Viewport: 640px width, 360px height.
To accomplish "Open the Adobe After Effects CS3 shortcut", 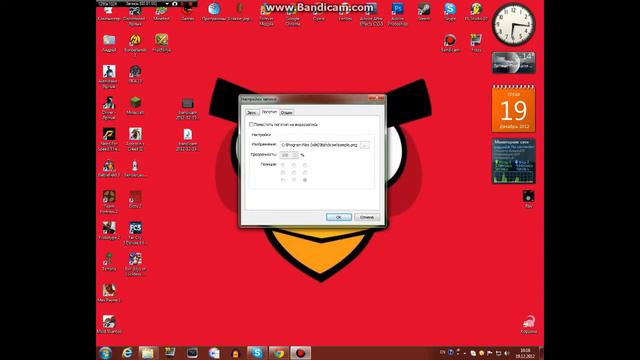I will coord(371,13).
